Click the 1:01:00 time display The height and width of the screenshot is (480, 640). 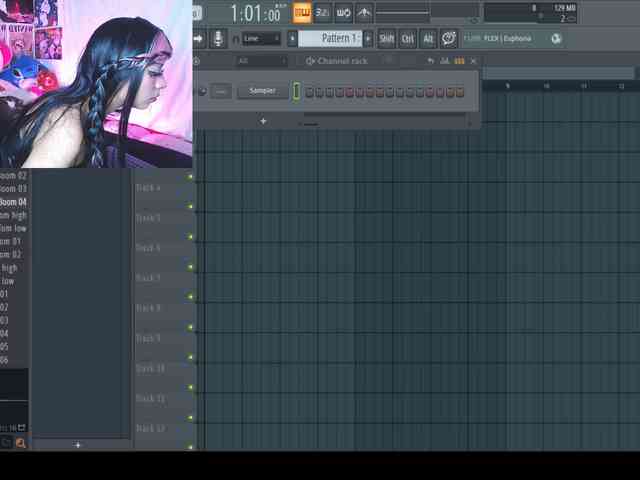click(x=255, y=13)
